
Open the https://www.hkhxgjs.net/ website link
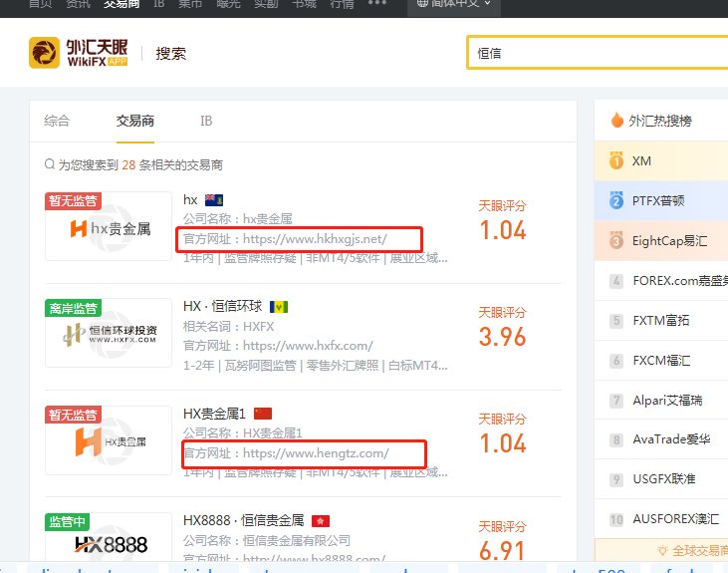click(315, 239)
